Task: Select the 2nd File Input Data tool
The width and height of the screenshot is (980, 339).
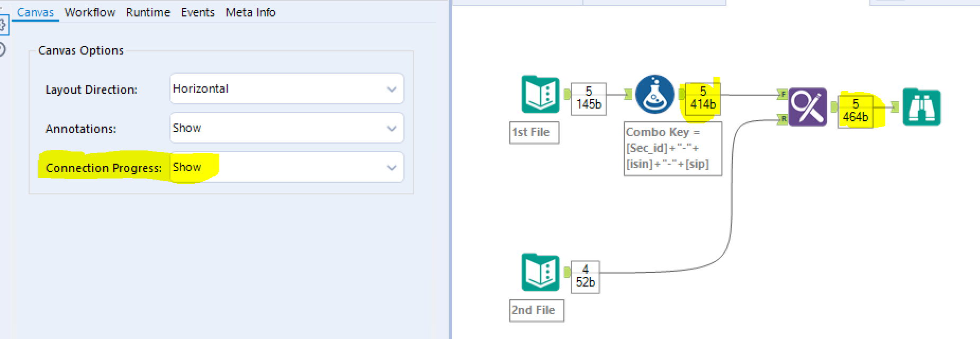Action: [540, 272]
